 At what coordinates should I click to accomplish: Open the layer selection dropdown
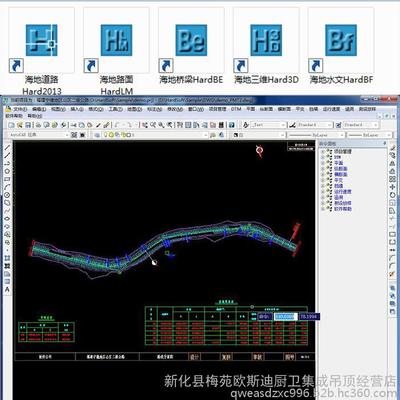pos(154,135)
